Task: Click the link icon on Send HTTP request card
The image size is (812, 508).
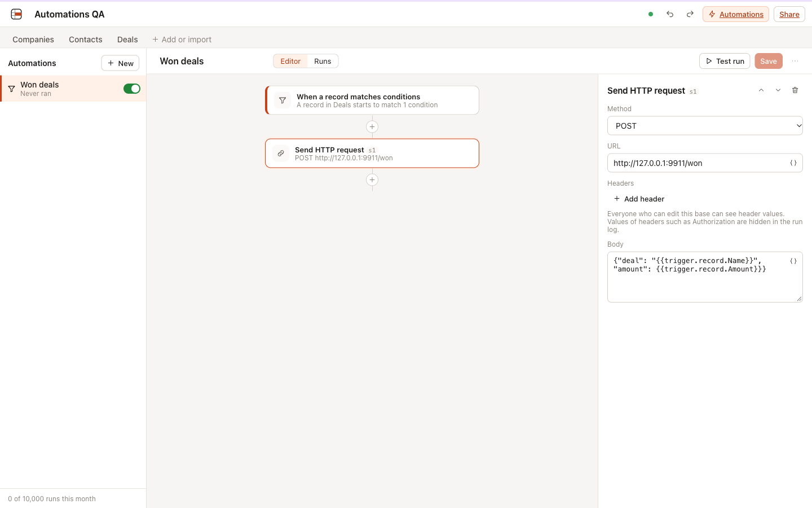Action: click(281, 154)
